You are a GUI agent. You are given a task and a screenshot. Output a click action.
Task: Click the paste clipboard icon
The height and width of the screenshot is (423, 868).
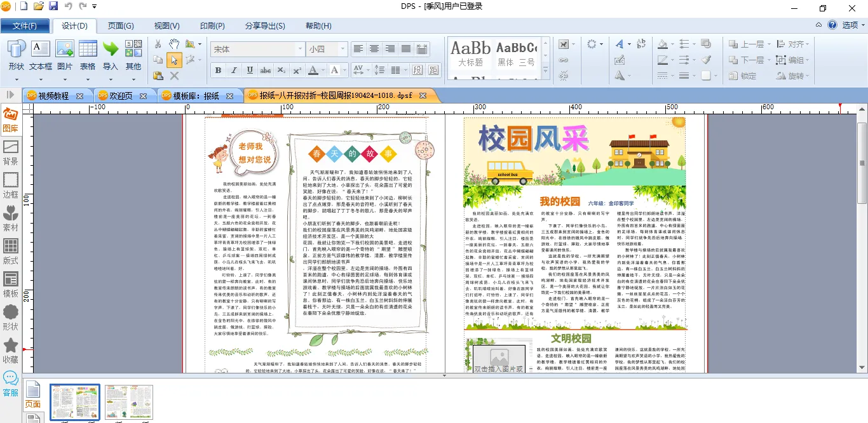pyautogui.click(x=158, y=76)
